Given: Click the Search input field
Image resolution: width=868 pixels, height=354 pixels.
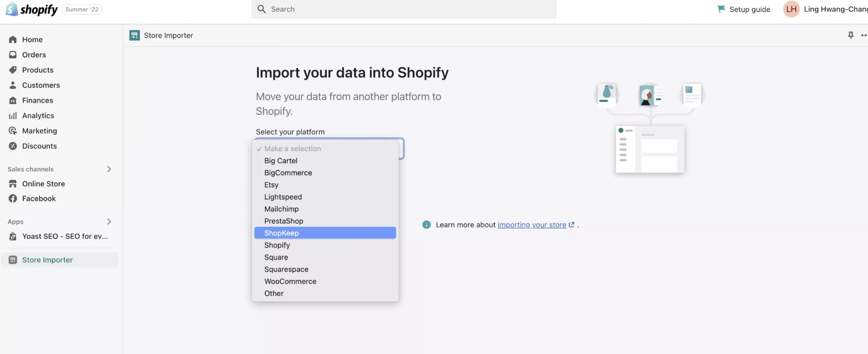Looking at the screenshot, I should (404, 9).
